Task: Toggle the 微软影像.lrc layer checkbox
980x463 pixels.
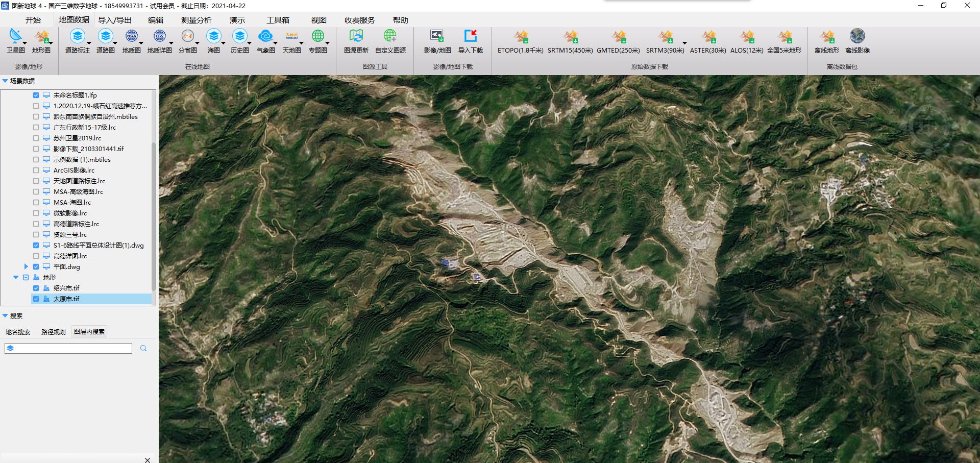Action: pos(36,213)
